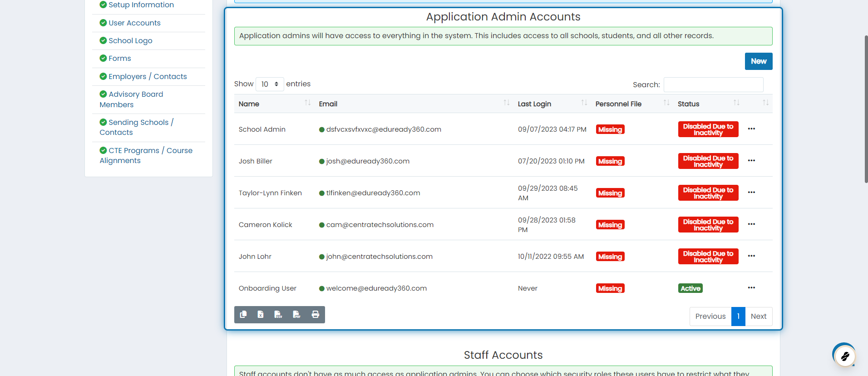
Task: Click Disabled status badge for Cameron Kolick
Action: click(708, 225)
